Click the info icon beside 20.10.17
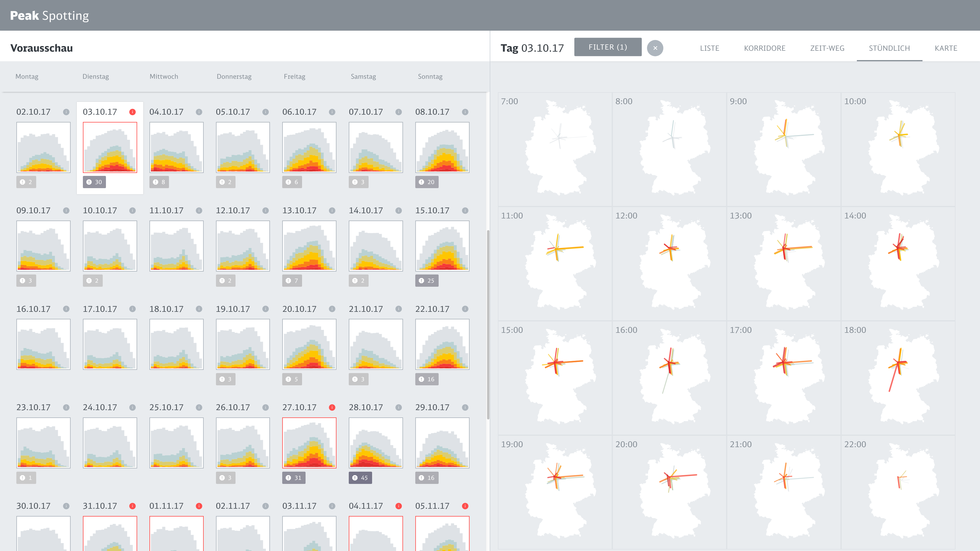This screenshot has height=551, width=980. (x=332, y=309)
